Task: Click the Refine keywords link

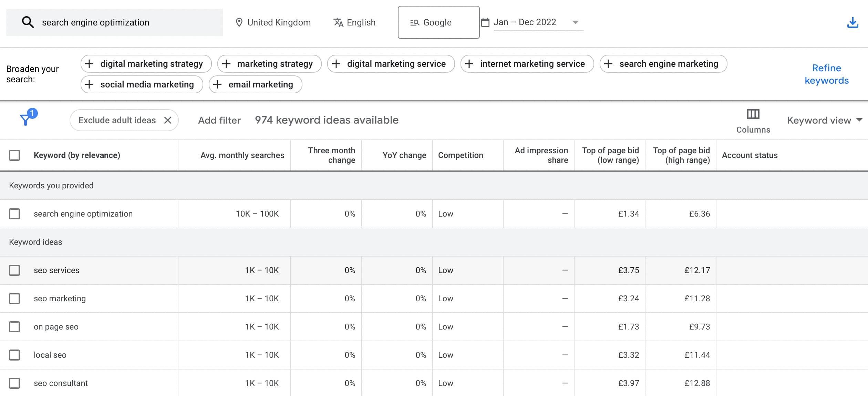Action: tap(826, 74)
